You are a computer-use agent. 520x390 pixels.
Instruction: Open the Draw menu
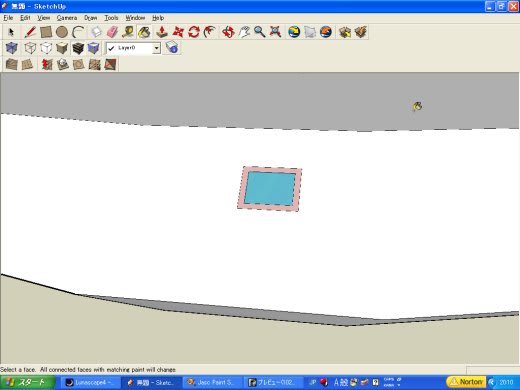click(x=91, y=18)
